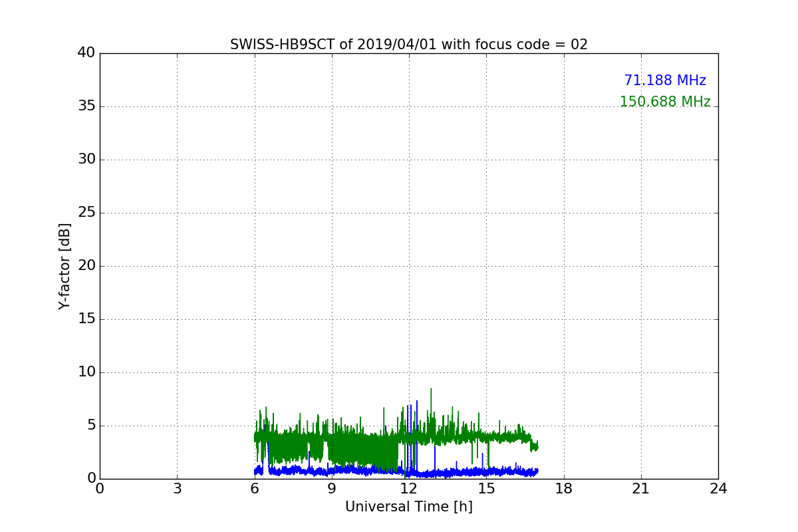Viewport: 798px width, 532px height.
Task: Click the x-axis tick label '21'
Action: point(641,489)
